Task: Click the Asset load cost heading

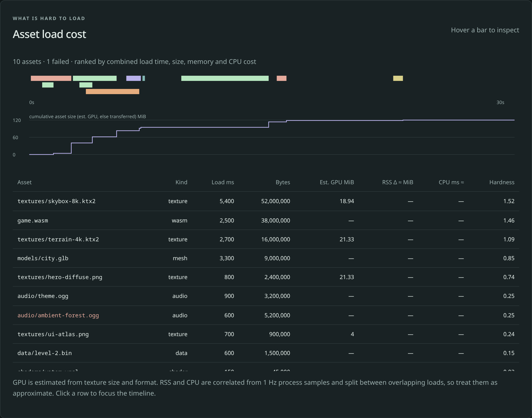Action: (x=50, y=34)
